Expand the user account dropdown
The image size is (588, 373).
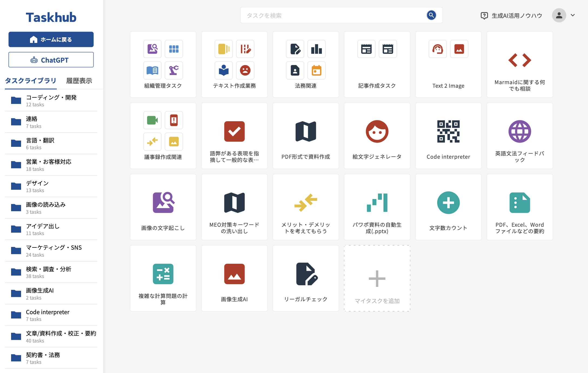(x=573, y=15)
